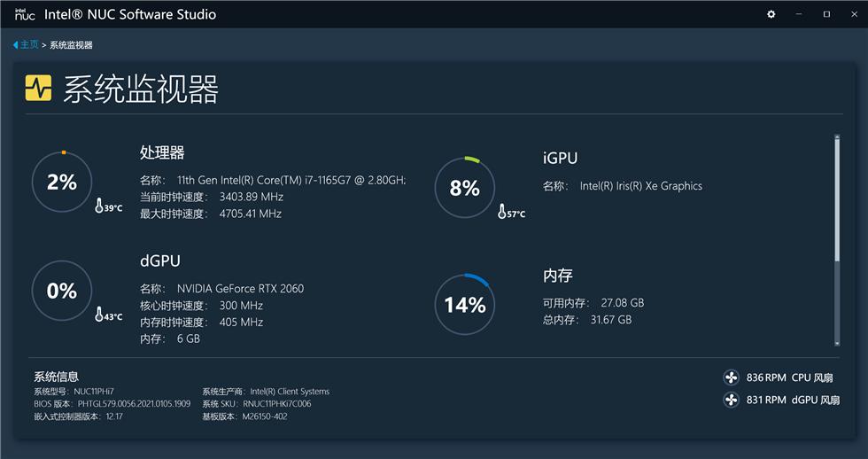The height and width of the screenshot is (459, 868).
Task: Click the 系统监视器 breadcrumb item
Action: coord(71,44)
